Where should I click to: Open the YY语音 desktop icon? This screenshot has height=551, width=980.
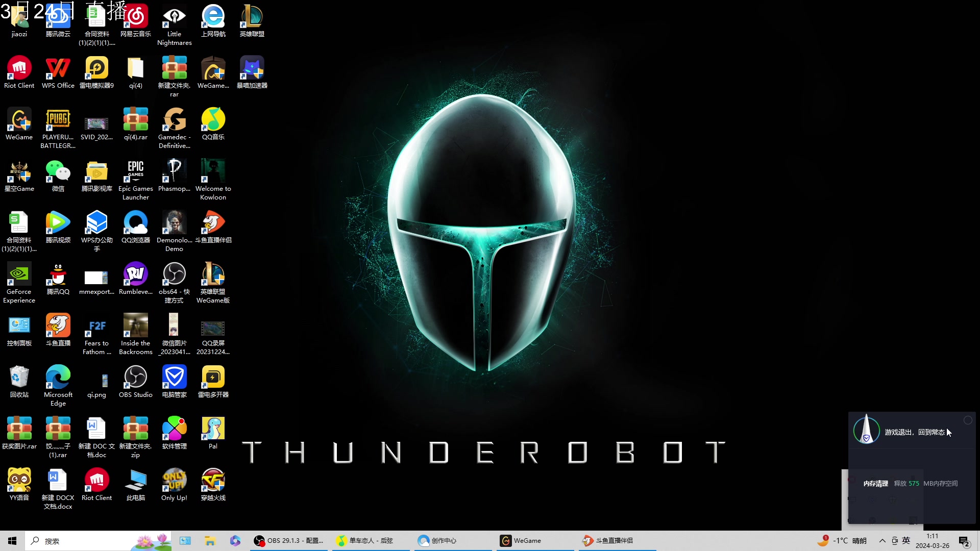click(x=19, y=485)
